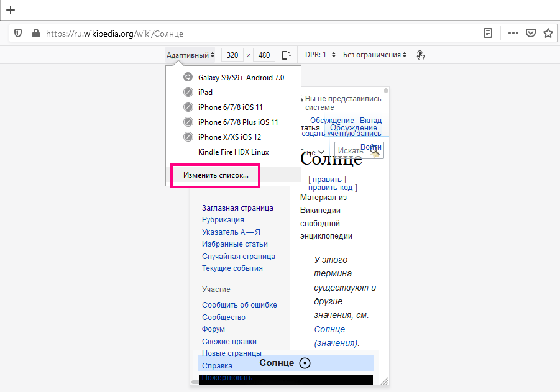Click Сообщить об ошибке link

tap(239, 305)
